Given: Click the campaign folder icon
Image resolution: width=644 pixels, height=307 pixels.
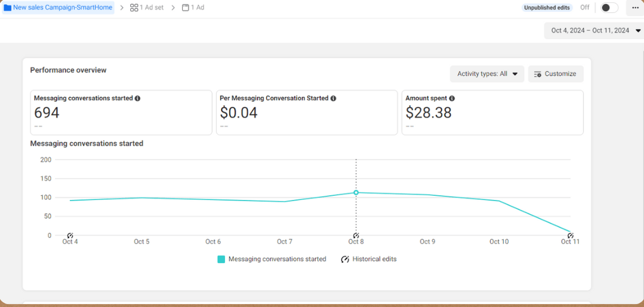Looking at the screenshot, I should point(8,8).
